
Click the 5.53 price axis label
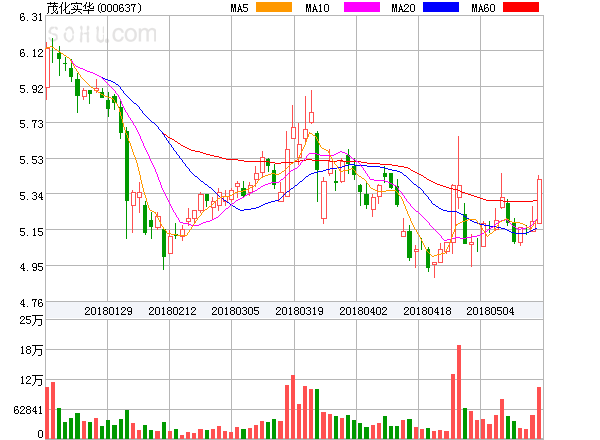click(31, 160)
